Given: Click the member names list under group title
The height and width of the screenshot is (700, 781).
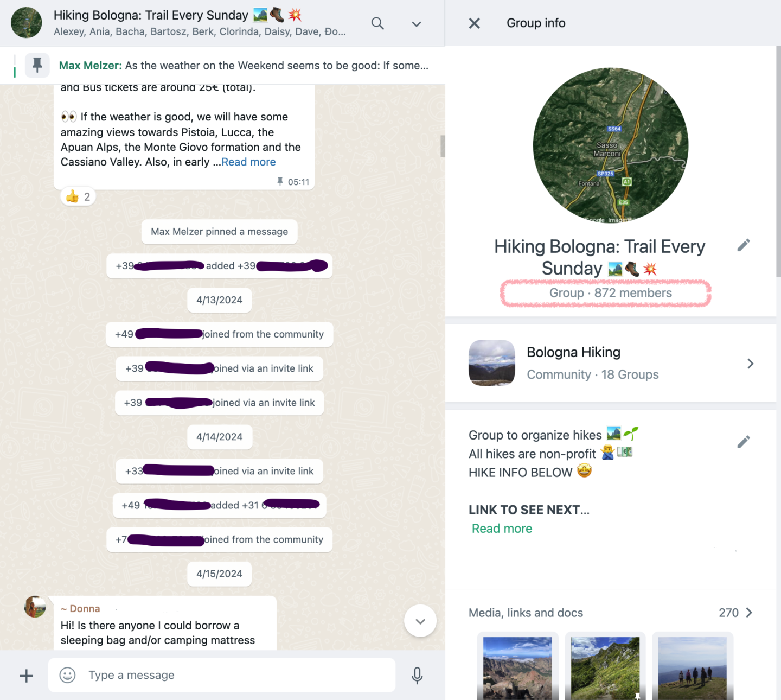Looking at the screenshot, I should click(x=200, y=31).
